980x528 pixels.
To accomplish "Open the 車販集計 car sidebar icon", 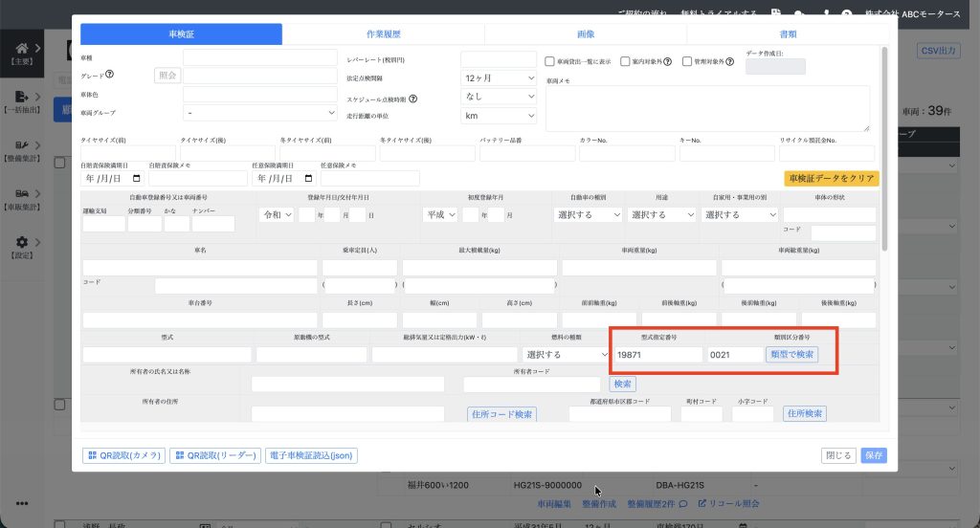I will pyautogui.click(x=22, y=193).
